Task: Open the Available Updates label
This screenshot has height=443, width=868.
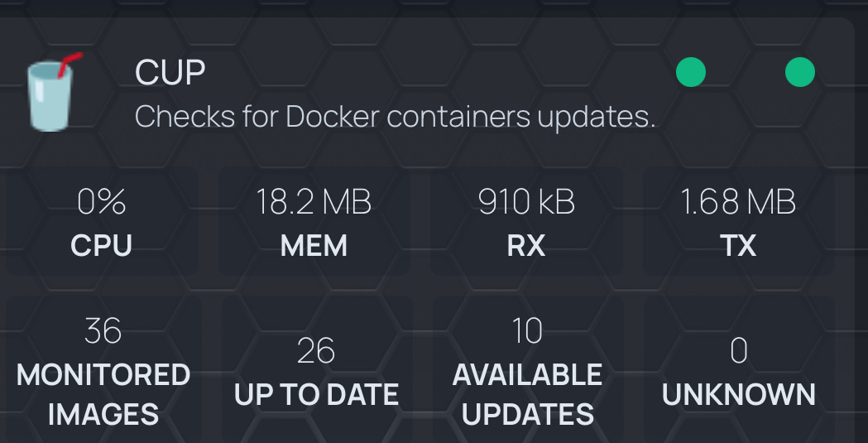Action: pyautogui.click(x=528, y=394)
